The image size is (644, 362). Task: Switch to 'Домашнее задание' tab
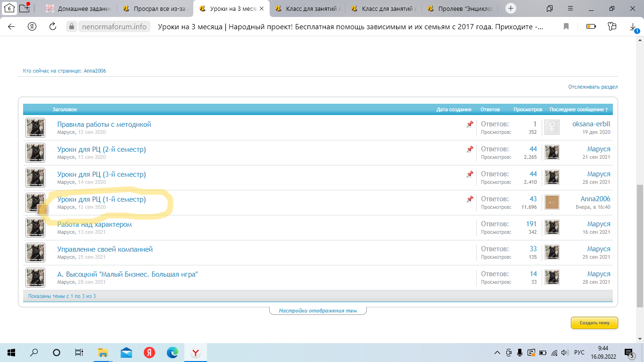(x=80, y=8)
